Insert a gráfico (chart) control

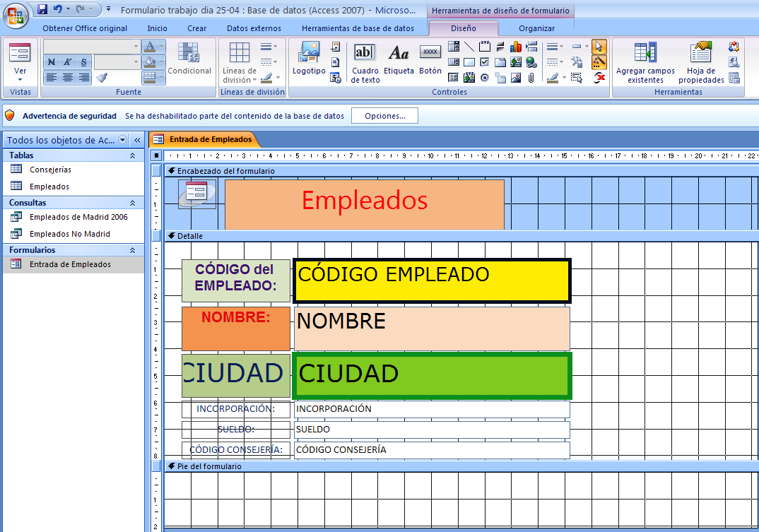516,47
